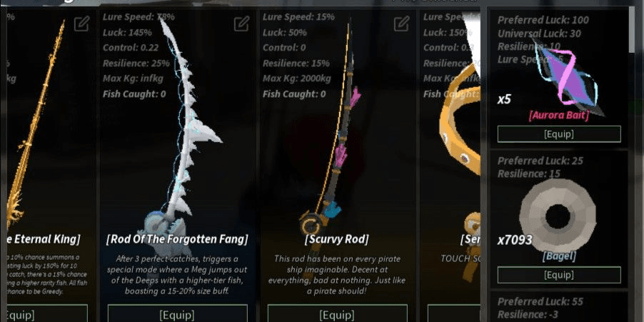Click the [Aurora Bait] name label
The image size is (644, 322).
[559, 116]
